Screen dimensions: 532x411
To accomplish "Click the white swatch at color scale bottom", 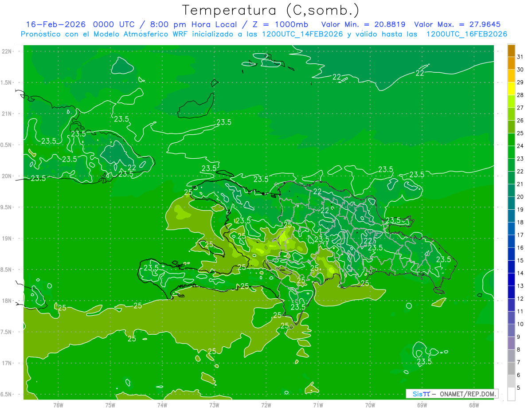I will tap(511, 394).
